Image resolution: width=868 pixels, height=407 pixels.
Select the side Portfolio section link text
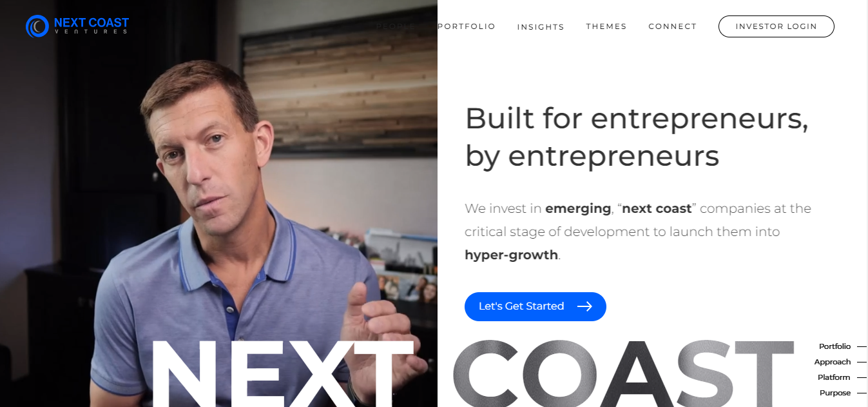click(835, 347)
